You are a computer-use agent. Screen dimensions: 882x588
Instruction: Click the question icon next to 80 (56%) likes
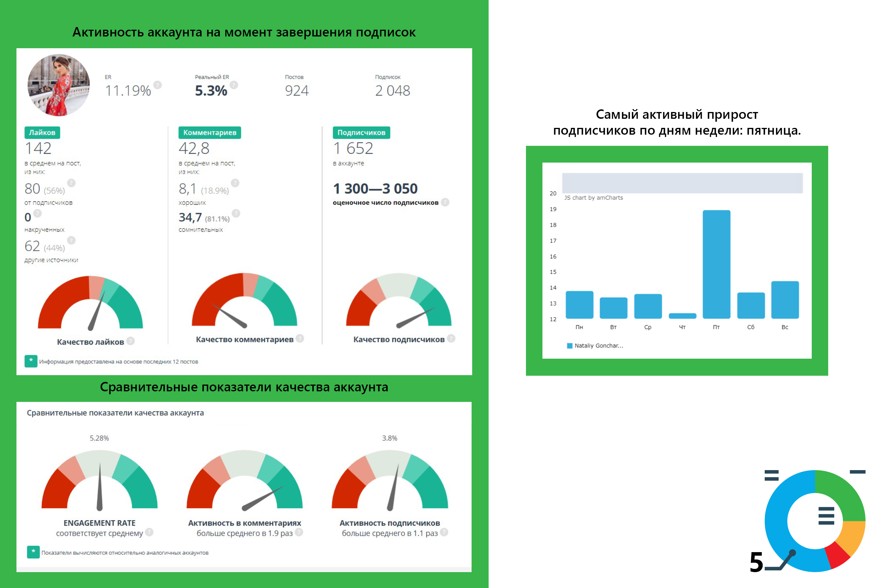(71, 183)
